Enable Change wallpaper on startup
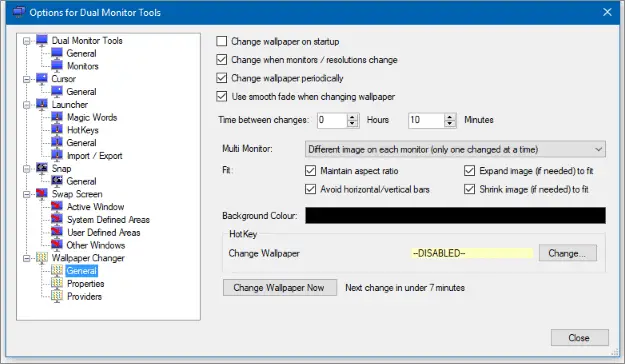 tap(222, 41)
